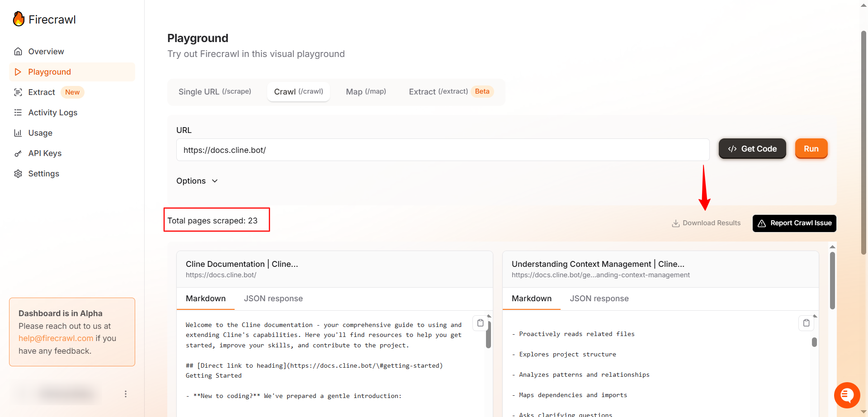The image size is (868, 417).
Task: Open Overview via its home icon
Action: (18, 52)
